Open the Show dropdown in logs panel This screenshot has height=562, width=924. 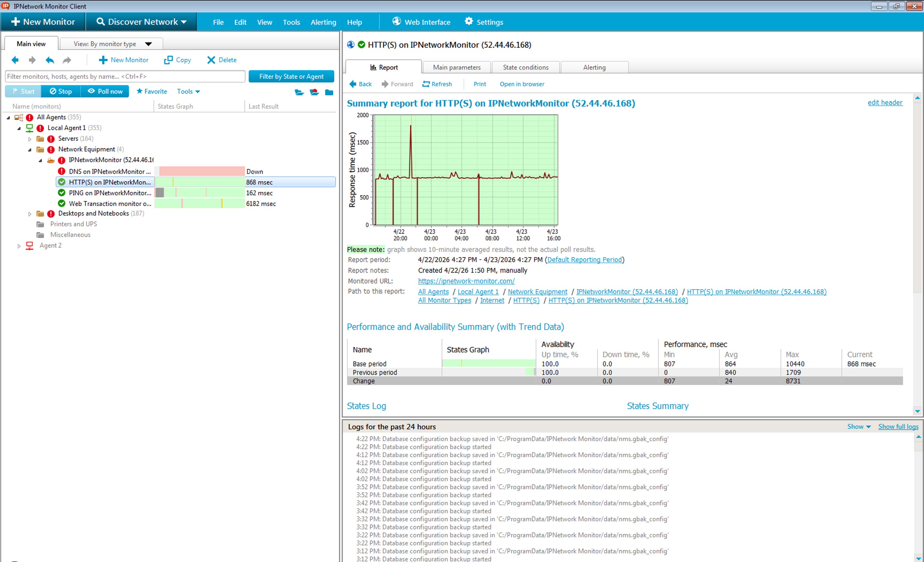tap(859, 426)
